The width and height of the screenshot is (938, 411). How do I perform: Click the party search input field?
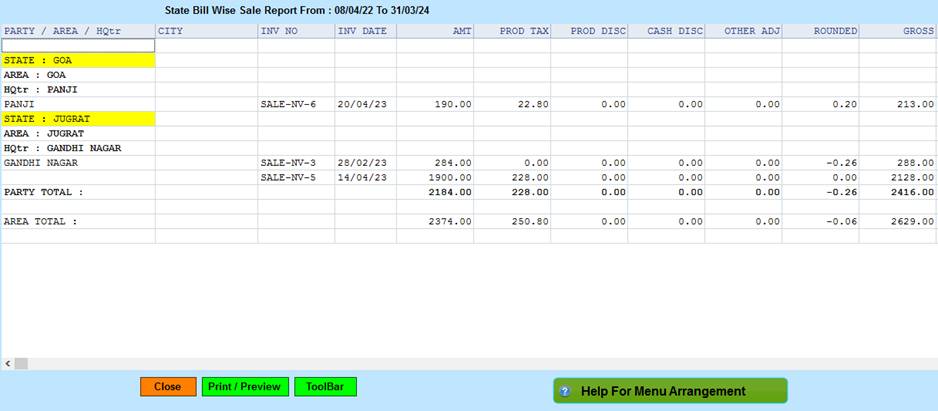pos(78,45)
